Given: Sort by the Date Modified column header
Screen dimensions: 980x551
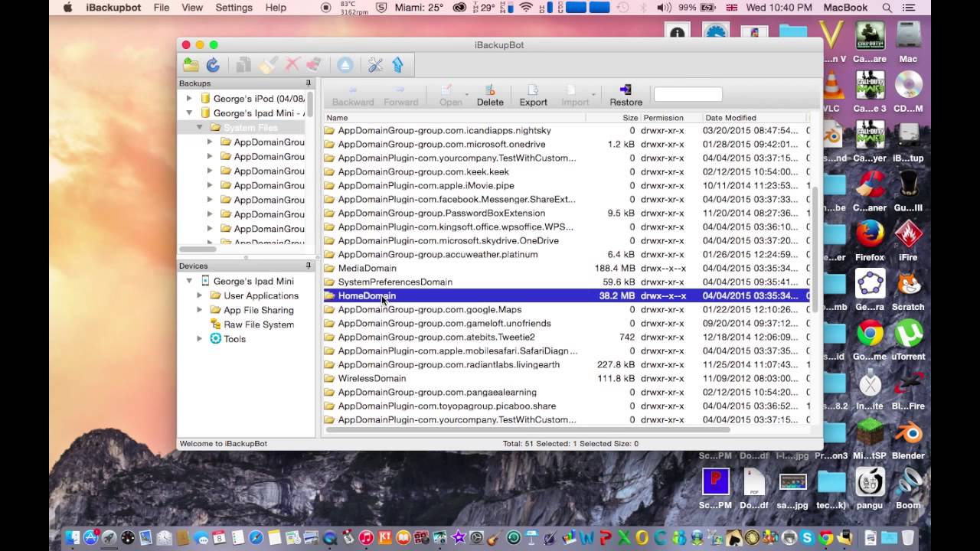Looking at the screenshot, I should point(754,118).
